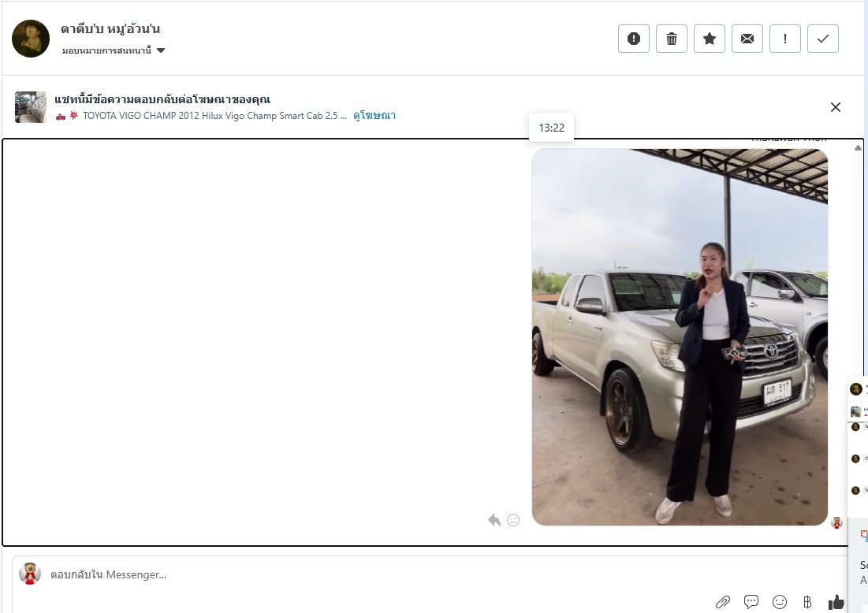The width and height of the screenshot is (868, 613).
Task: Click the seen-status avatar below the video
Action: point(836,522)
